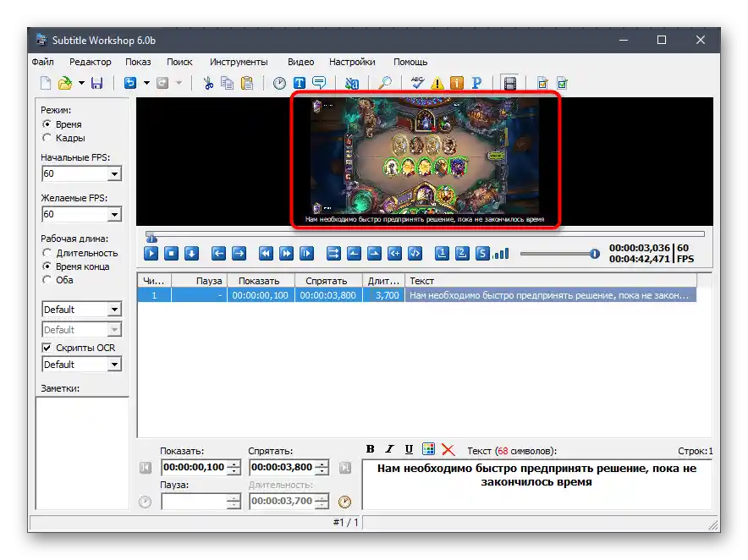
Task: Select the Кадры mode radio button
Action: click(47, 138)
